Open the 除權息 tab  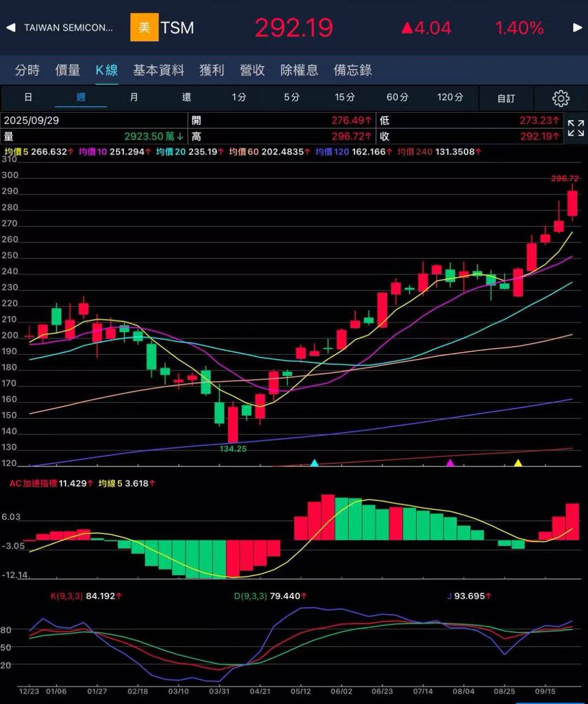click(299, 70)
